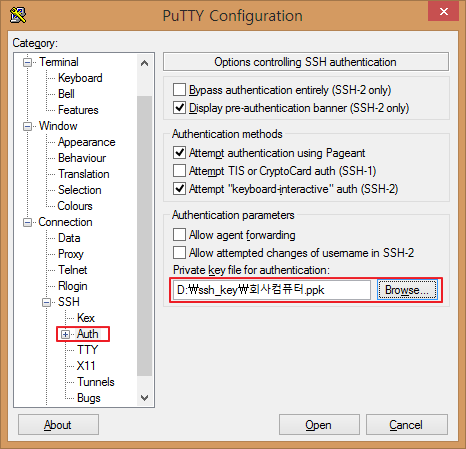
Task: Select the Bugs category
Action: click(88, 398)
